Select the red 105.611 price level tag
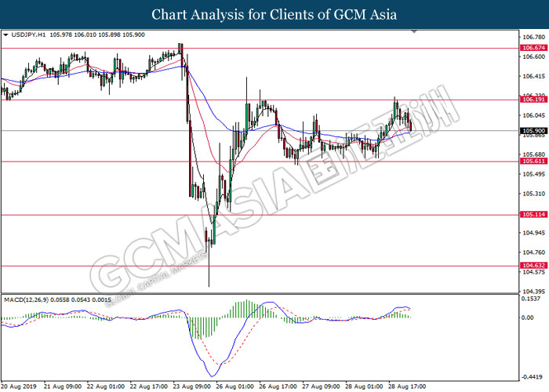 533,162
